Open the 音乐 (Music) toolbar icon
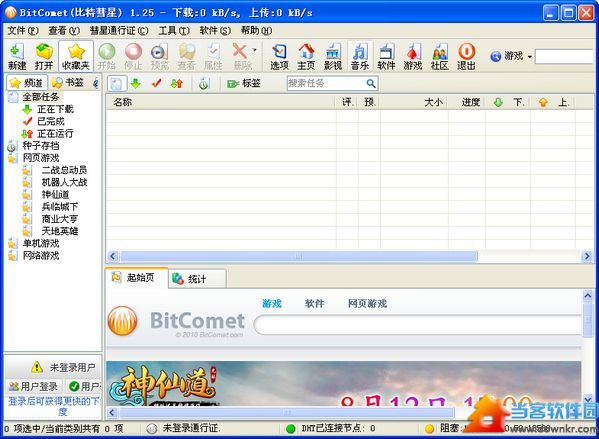Image resolution: width=599 pixels, height=439 pixels. (x=359, y=56)
